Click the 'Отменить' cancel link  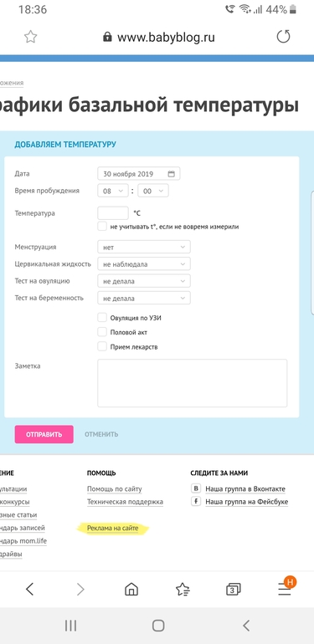pos(101,435)
